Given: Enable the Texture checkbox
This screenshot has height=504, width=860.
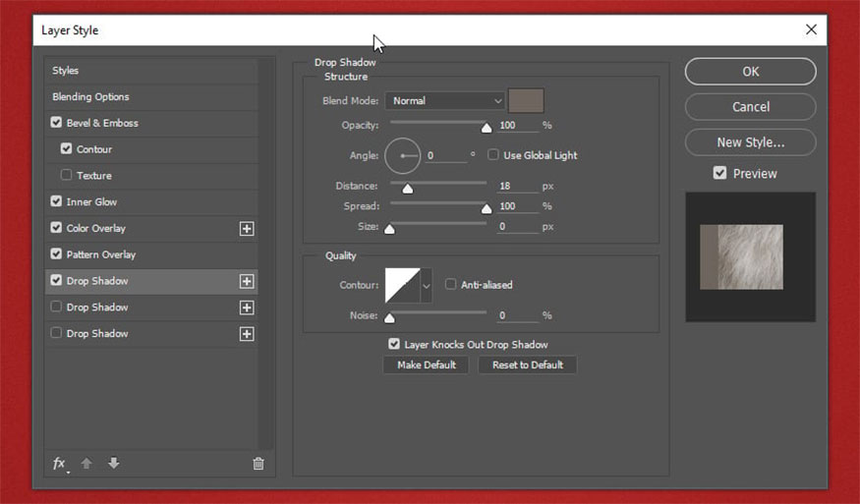Looking at the screenshot, I should pyautogui.click(x=67, y=176).
